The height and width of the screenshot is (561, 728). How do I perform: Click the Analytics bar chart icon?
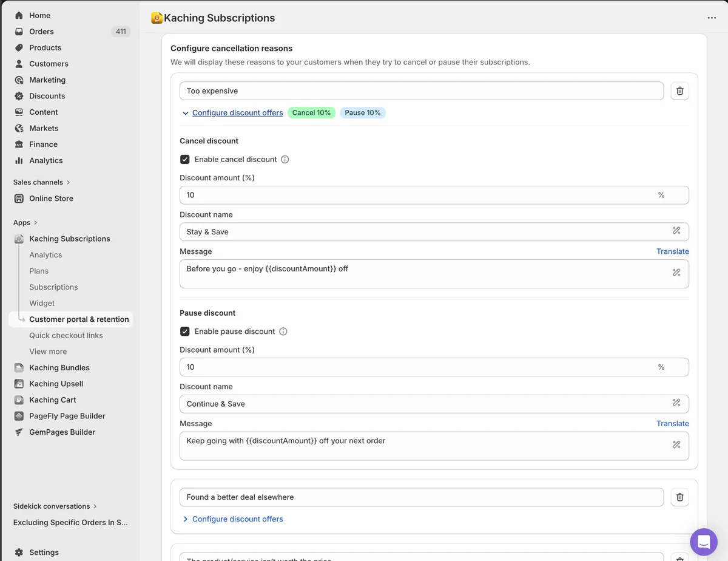[19, 160]
